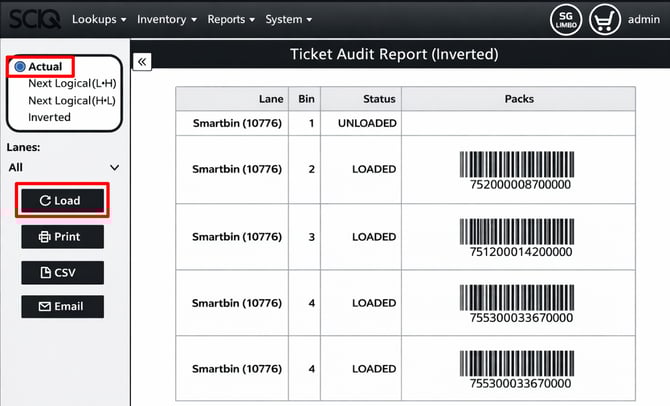Expand the Lanes All dropdown

[64, 168]
